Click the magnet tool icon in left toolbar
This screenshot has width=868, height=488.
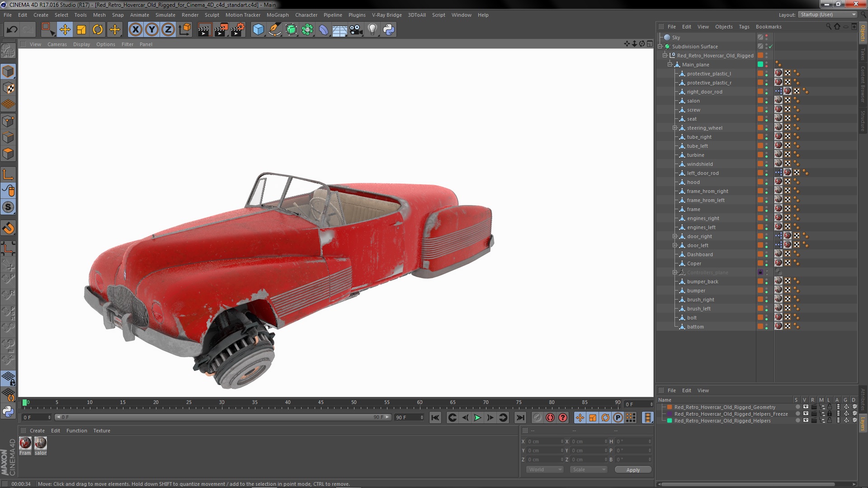pyautogui.click(x=8, y=228)
